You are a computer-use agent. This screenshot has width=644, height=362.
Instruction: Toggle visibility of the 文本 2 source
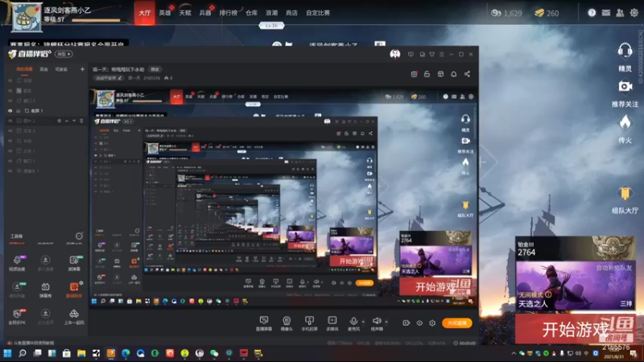10,131
